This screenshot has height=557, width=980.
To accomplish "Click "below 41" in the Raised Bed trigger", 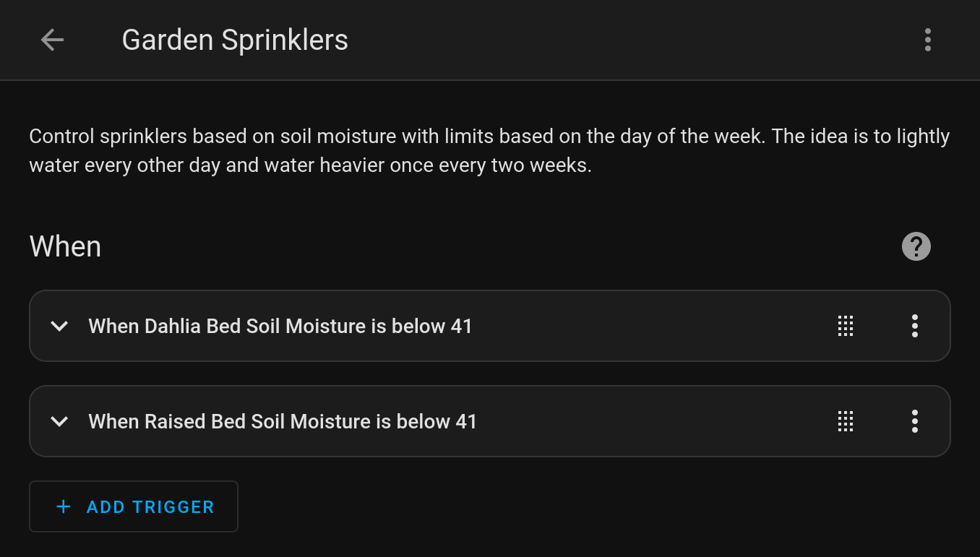I will pyautogui.click(x=437, y=422).
